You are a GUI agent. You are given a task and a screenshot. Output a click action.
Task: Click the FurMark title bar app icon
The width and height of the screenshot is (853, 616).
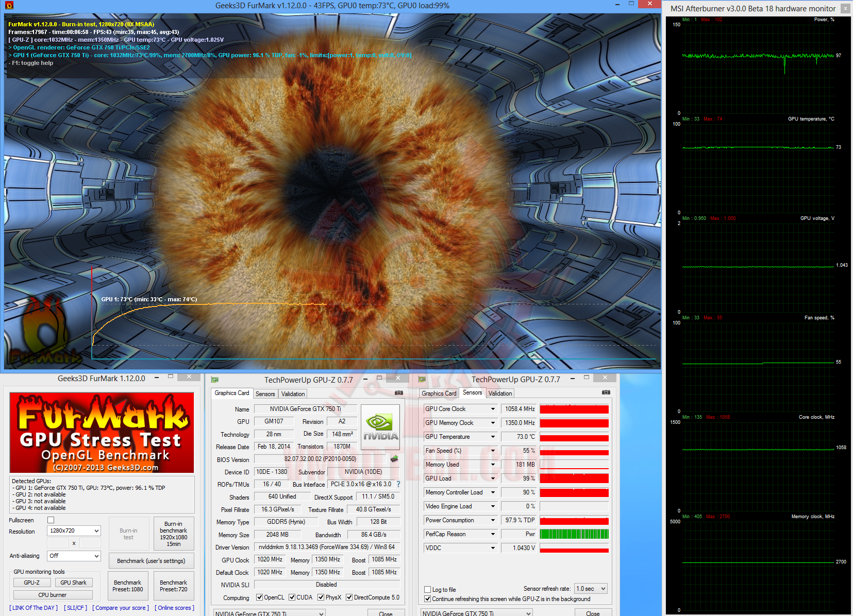click(x=9, y=5)
